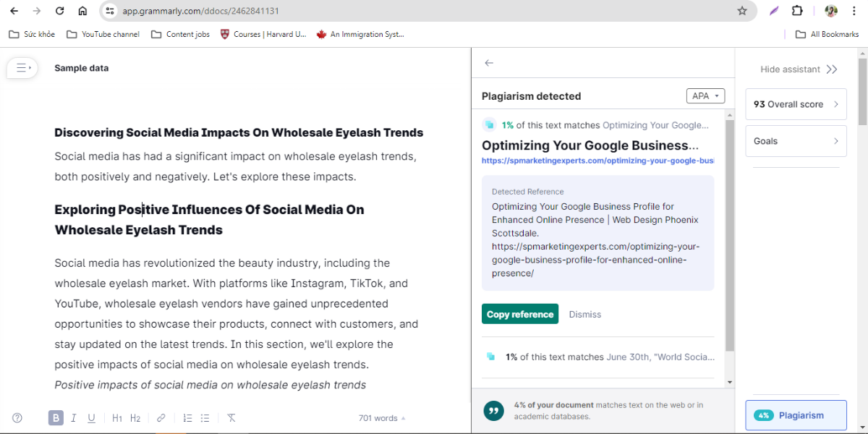Open the Courses Harvard bookmark

pyautogui.click(x=263, y=34)
